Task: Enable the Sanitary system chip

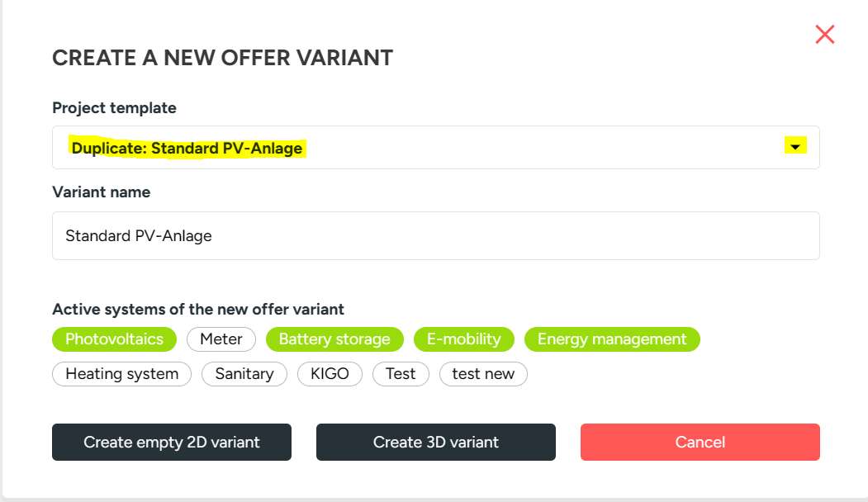Action: 244,374
